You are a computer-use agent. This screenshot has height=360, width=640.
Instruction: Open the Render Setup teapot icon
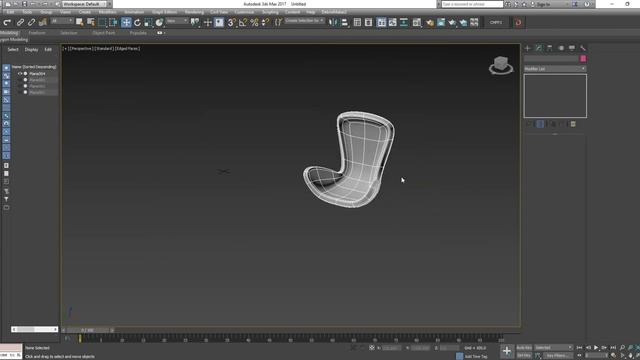pyautogui.click(x=430, y=22)
